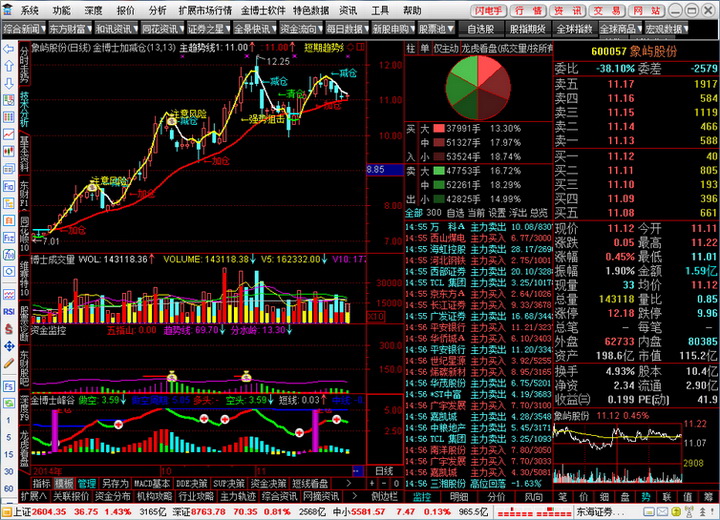
Task: Toggle the 柱 chart mode button
Action: (411, 49)
